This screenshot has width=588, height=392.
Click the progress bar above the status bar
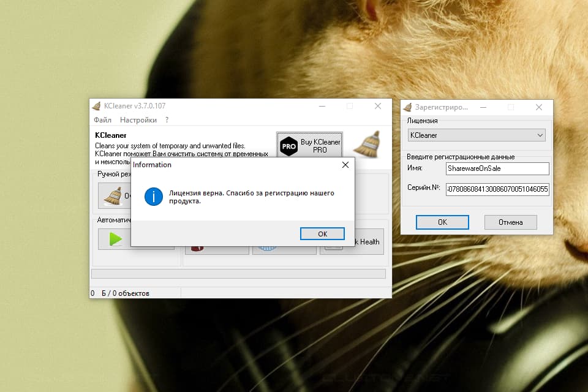pyautogui.click(x=239, y=274)
